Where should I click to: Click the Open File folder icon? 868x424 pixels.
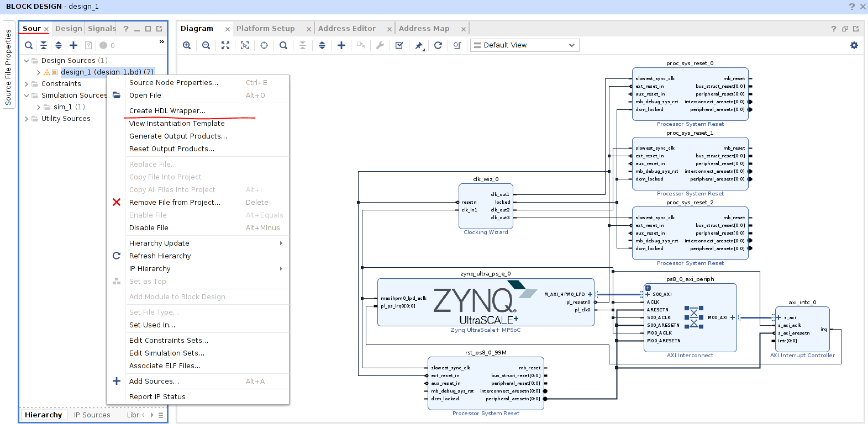117,96
